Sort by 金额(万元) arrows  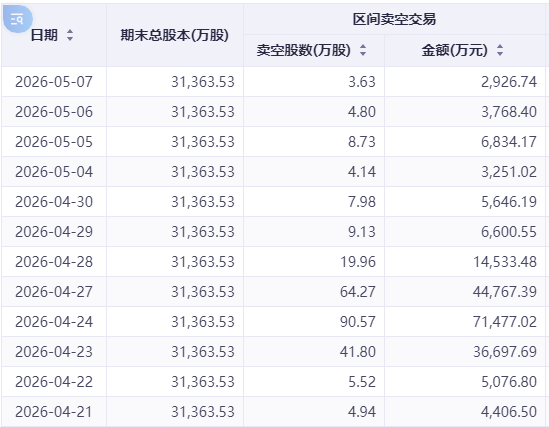[500, 50]
